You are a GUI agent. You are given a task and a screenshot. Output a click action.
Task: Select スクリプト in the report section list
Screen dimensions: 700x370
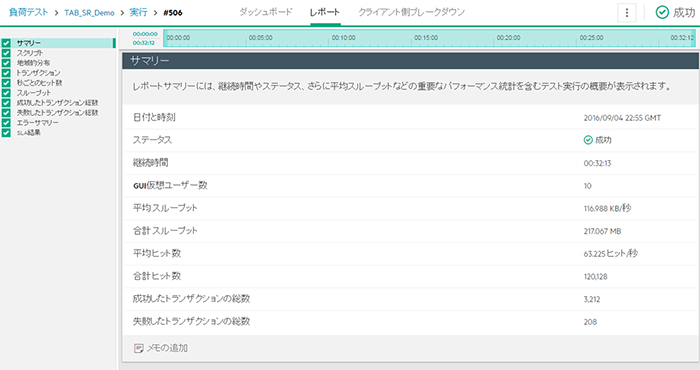point(30,53)
